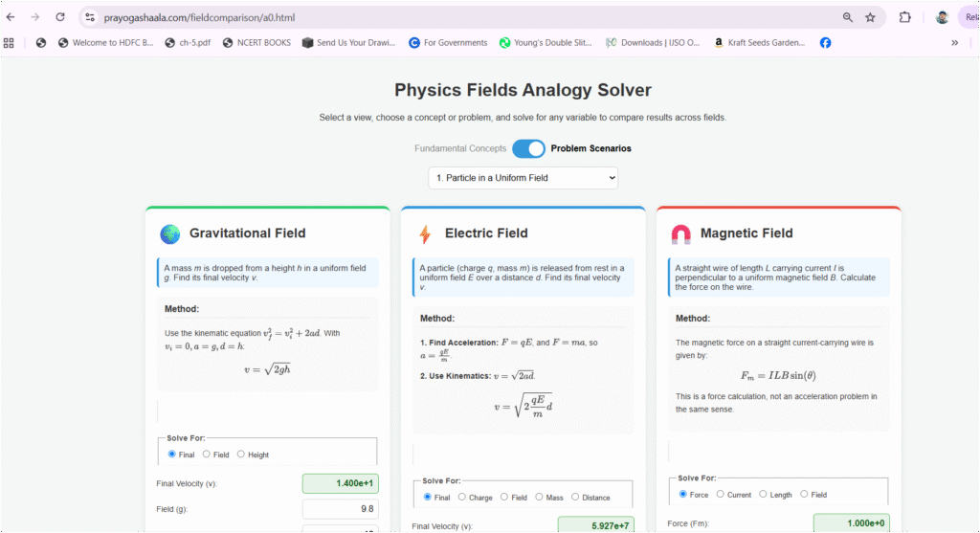Click the Field (g) input showing 9.8
Image resolution: width=980 pixels, height=533 pixels.
pos(340,509)
